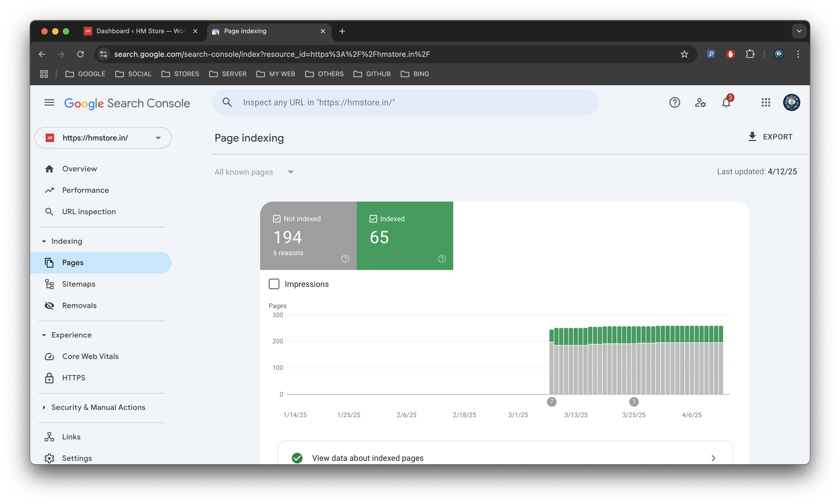The image size is (840, 504).
Task: Open the GOOGLE bookmarks folder
Action: tap(85, 74)
